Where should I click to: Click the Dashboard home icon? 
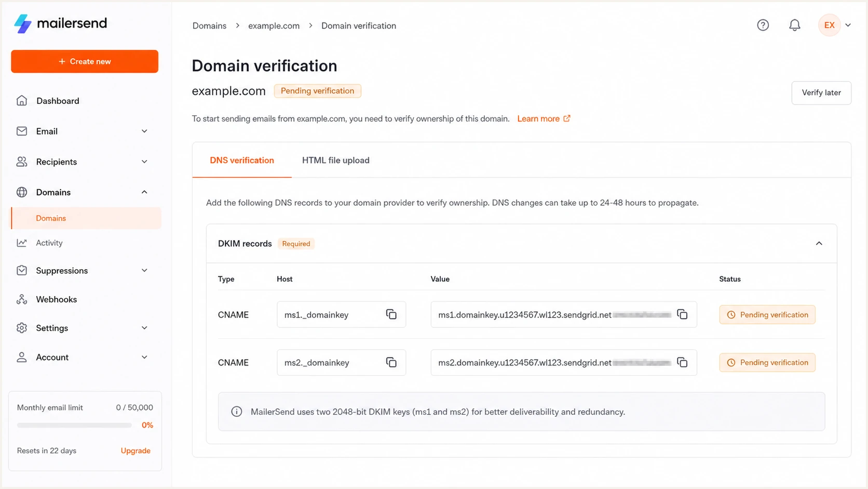point(22,101)
